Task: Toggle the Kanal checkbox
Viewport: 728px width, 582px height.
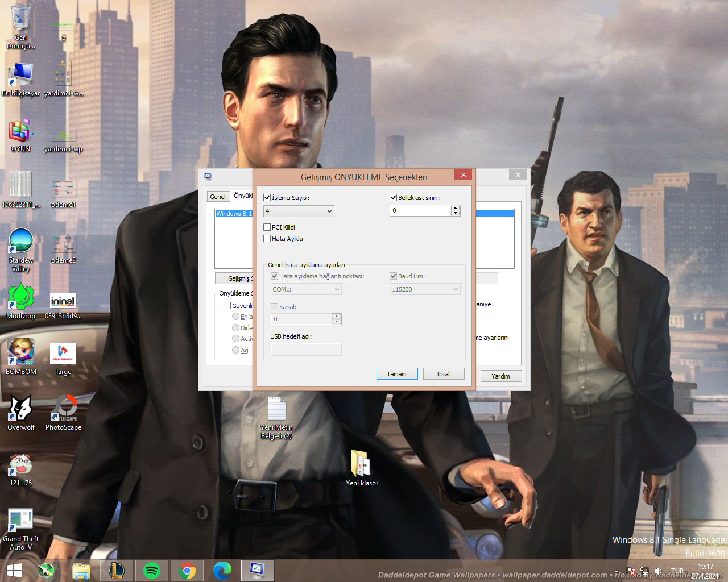Action: (275, 307)
